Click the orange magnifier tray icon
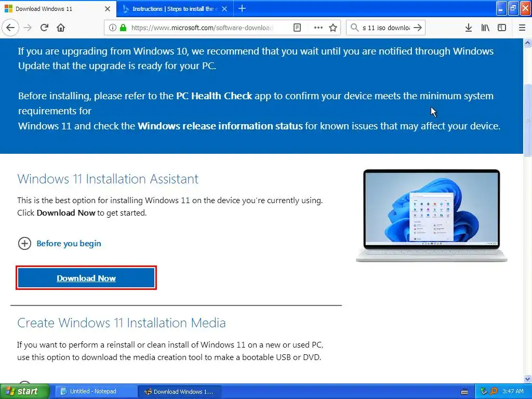This screenshot has width=532, height=399. [x=494, y=391]
